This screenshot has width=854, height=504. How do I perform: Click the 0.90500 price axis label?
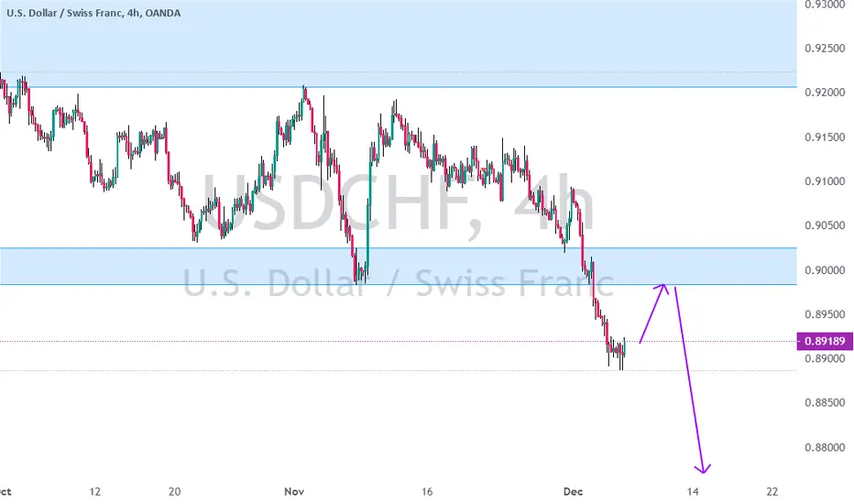[825, 225]
